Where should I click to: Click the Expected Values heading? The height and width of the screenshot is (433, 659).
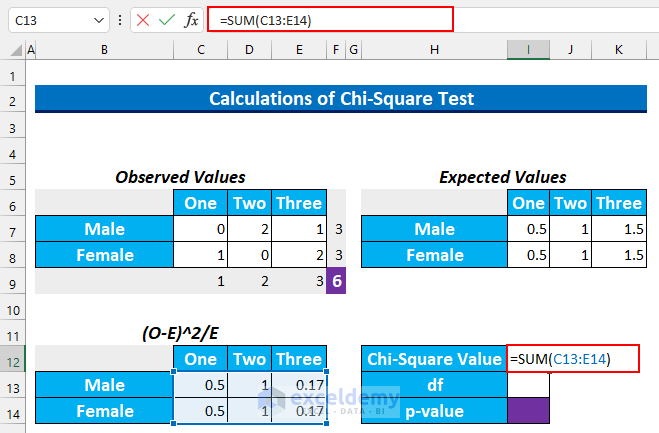(502, 177)
